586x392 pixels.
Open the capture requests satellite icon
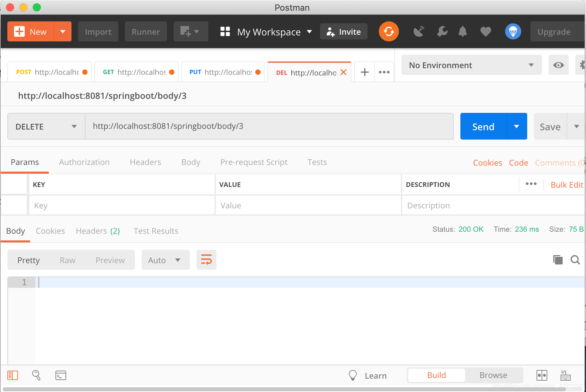click(419, 32)
